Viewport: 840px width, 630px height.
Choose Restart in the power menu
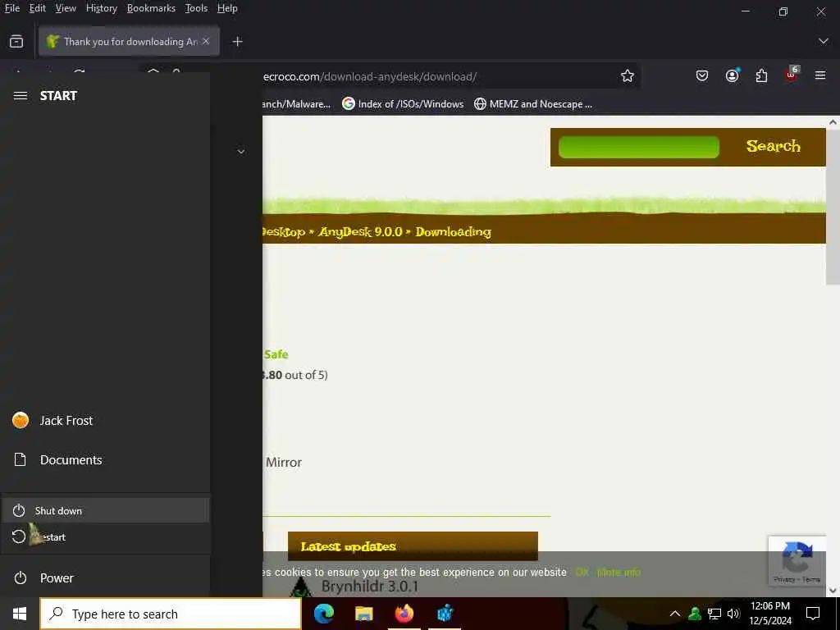[105, 536]
